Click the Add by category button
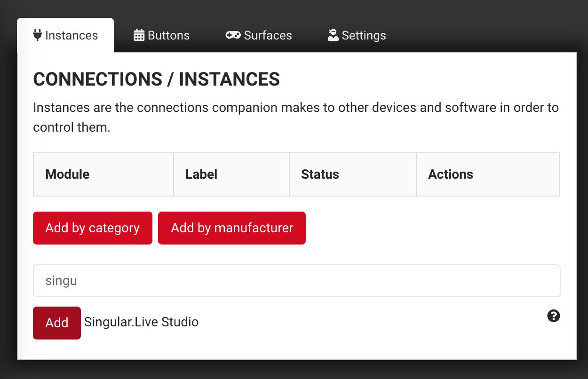The image size is (588, 379). 92,228
